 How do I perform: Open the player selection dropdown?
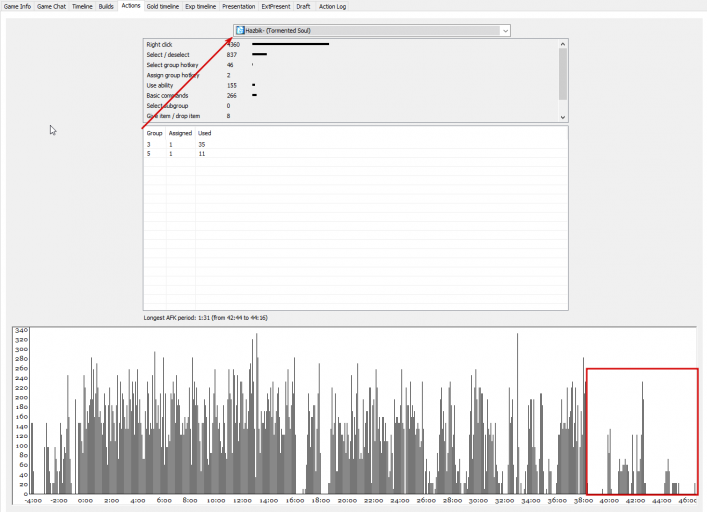tap(372, 31)
